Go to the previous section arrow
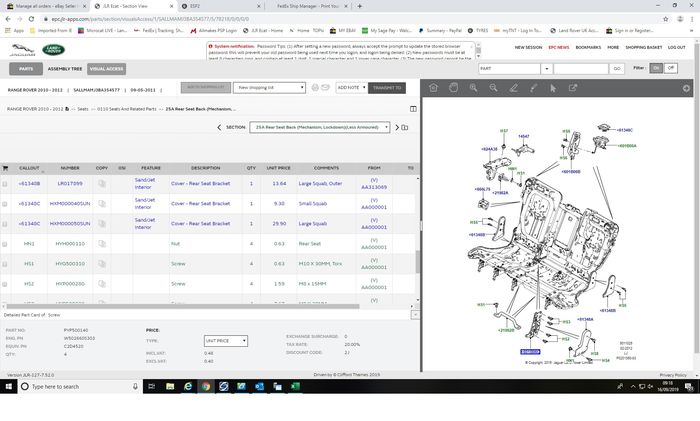This screenshot has width=700, height=421. pyautogui.click(x=219, y=127)
